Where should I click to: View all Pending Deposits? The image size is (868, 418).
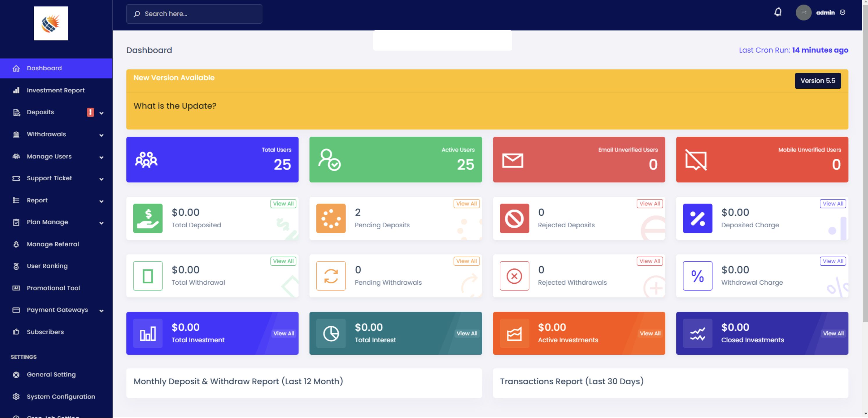click(466, 203)
